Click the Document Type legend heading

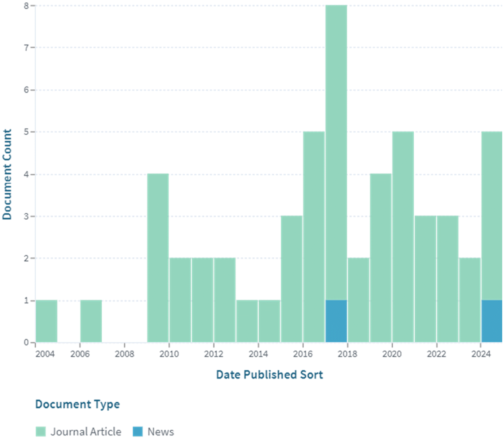pyautogui.click(x=78, y=404)
